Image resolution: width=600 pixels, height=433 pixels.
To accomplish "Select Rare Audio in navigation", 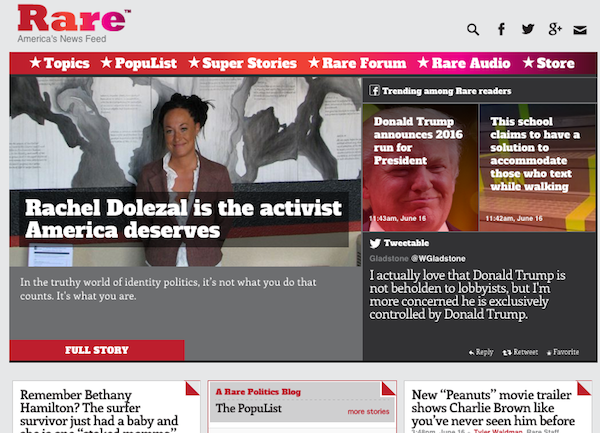I will point(464,63).
